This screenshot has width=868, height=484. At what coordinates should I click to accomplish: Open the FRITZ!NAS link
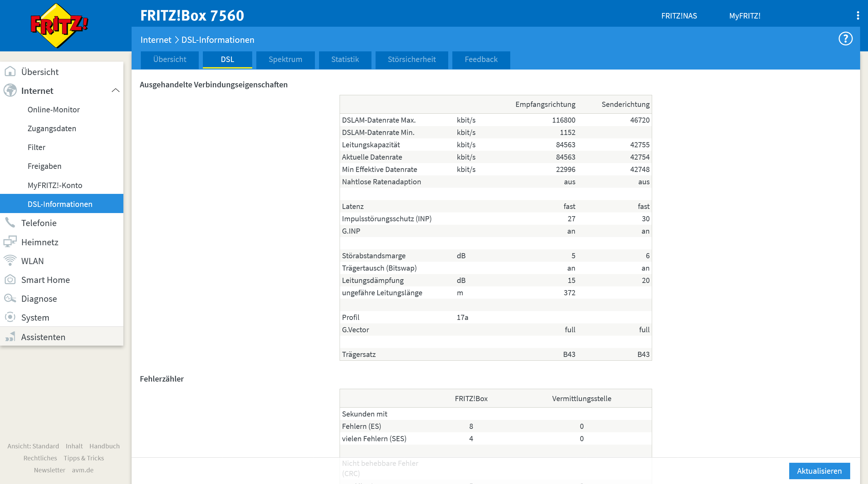(x=678, y=16)
